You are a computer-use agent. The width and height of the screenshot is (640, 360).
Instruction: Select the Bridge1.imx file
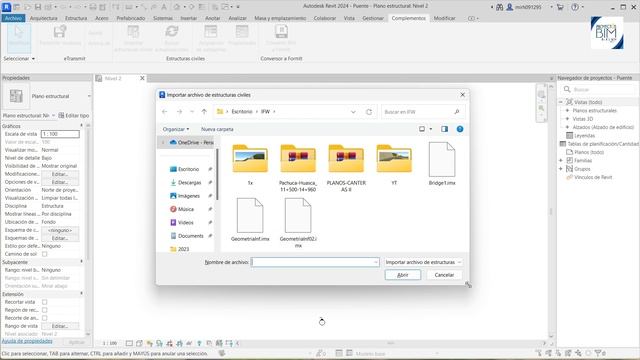[x=442, y=164]
